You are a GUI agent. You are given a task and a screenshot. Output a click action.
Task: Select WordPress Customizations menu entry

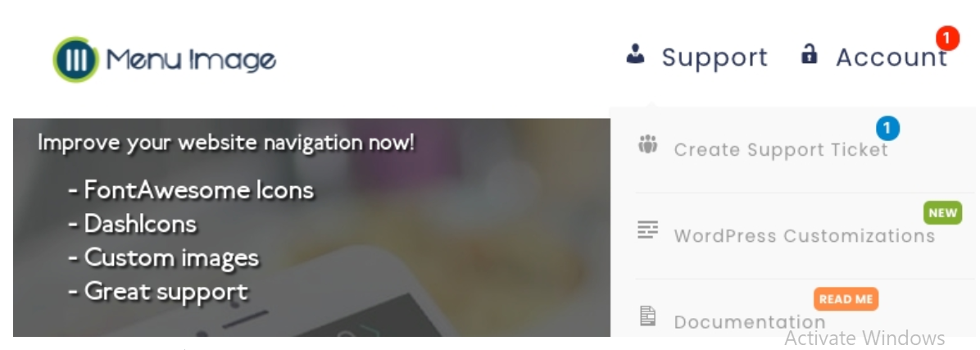805,236
